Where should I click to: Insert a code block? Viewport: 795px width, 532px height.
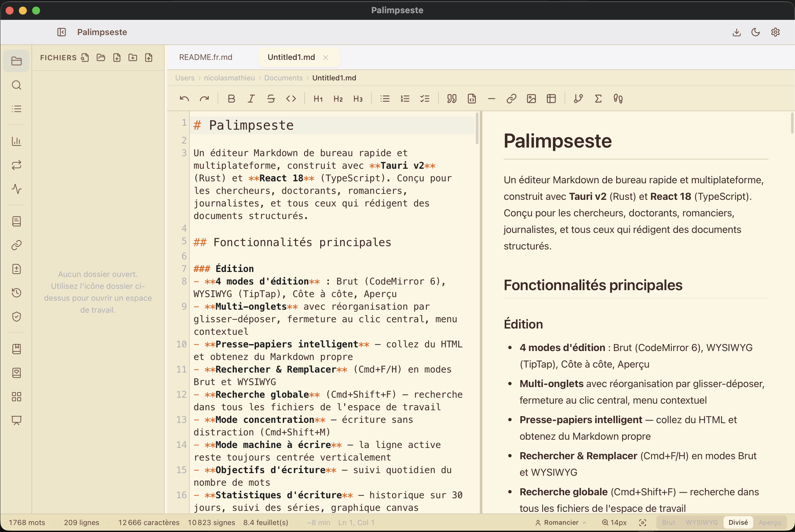tap(472, 99)
